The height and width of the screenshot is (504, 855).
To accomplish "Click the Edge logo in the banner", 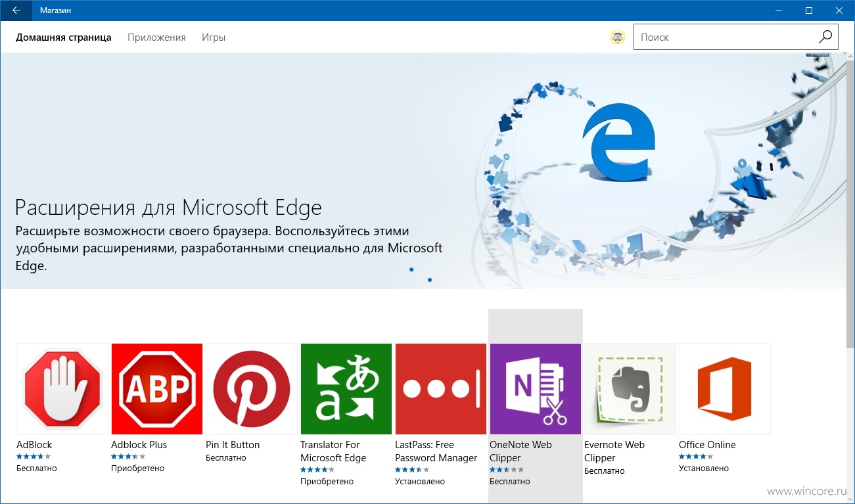I will (618, 143).
